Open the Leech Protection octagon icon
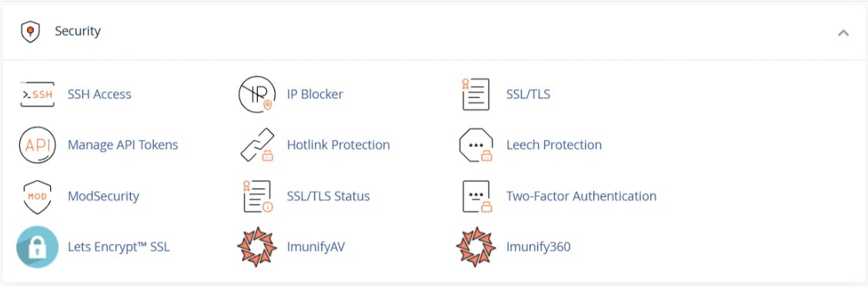Viewport: 868px width, 287px height. pos(476,145)
